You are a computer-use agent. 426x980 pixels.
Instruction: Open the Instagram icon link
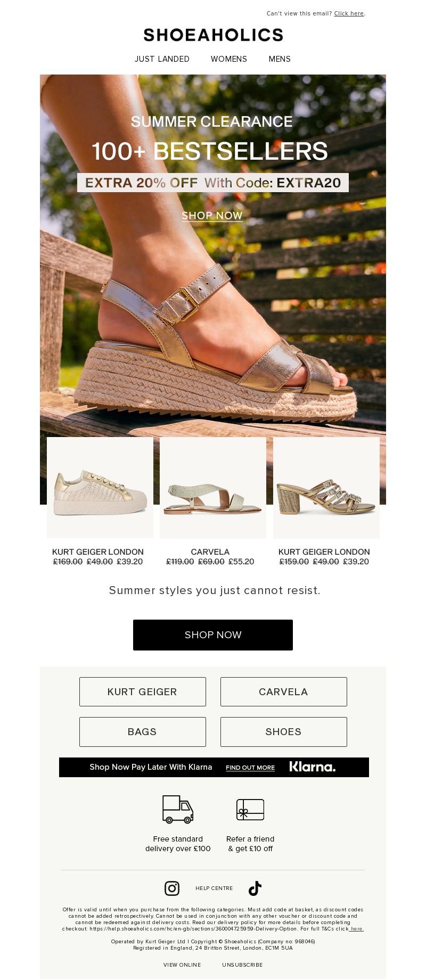(172, 888)
